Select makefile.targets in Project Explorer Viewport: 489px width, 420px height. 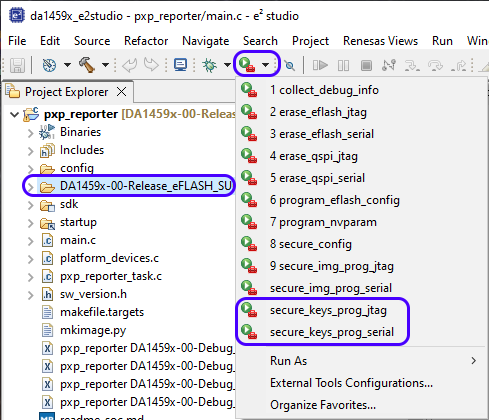pos(102,312)
